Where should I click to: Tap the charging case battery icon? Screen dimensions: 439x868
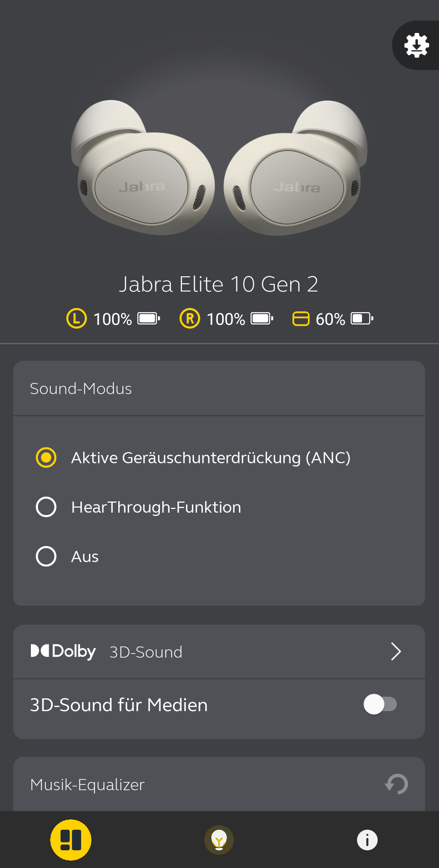tap(301, 319)
